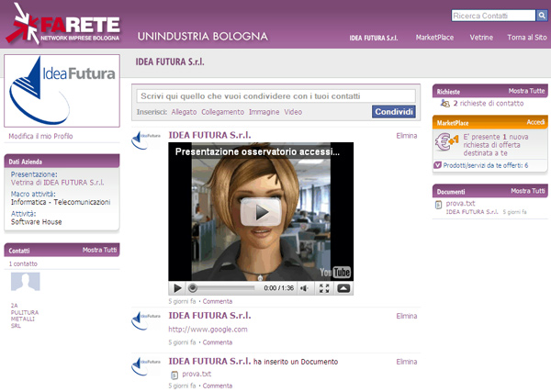Click Elimina on the document post

pos(407,362)
